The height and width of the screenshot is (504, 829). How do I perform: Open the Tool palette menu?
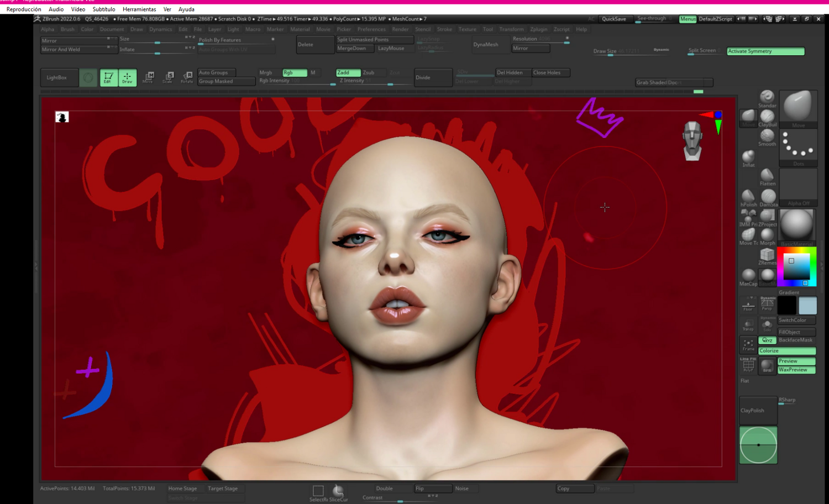pos(487,29)
